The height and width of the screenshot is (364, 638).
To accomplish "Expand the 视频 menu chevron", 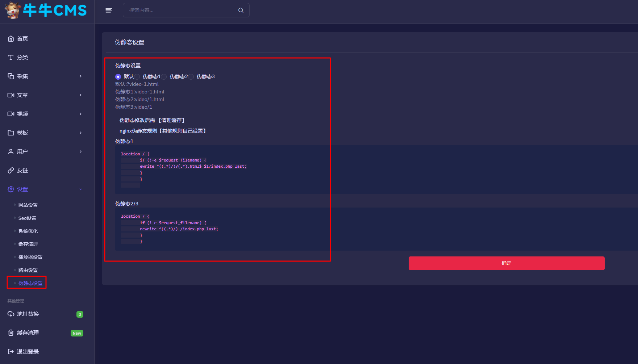I will (x=80, y=114).
